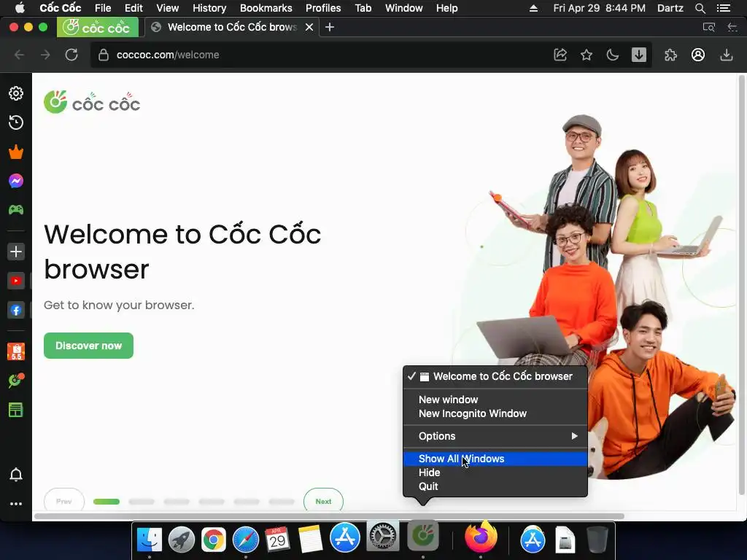The image size is (747, 560).
Task: Click the Cốc Cốc green home tab button
Action: (98, 27)
